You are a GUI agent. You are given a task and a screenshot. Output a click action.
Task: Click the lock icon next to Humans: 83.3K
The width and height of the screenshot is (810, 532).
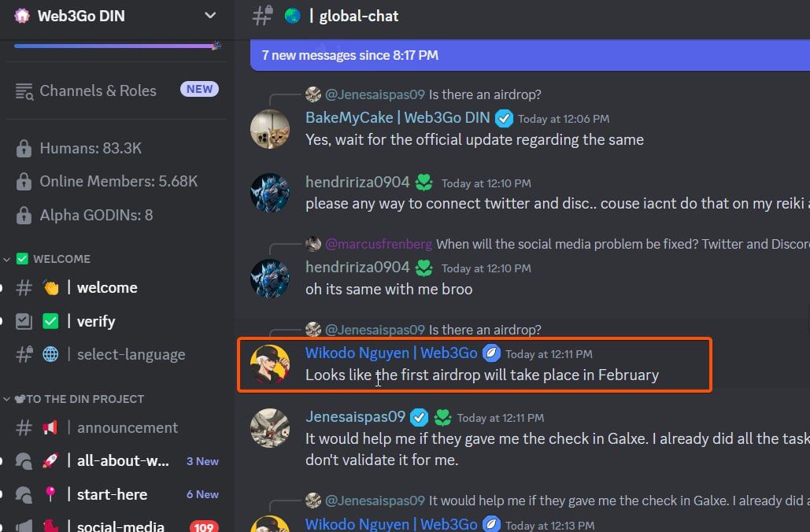(x=24, y=148)
